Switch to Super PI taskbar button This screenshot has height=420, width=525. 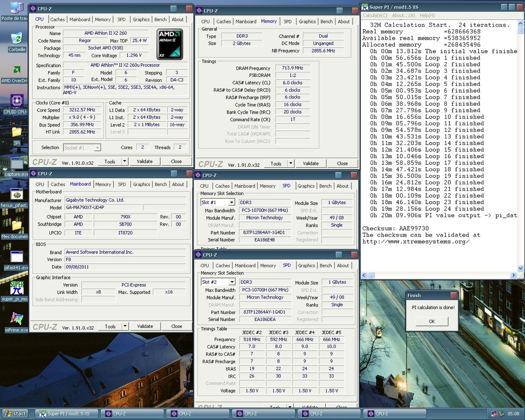[67, 414]
